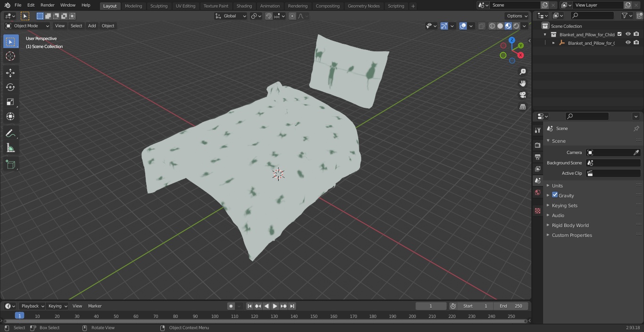Viewport: 644px width, 332px height.
Task: Toggle collection exclude checkbox in outliner
Action: 619,34
